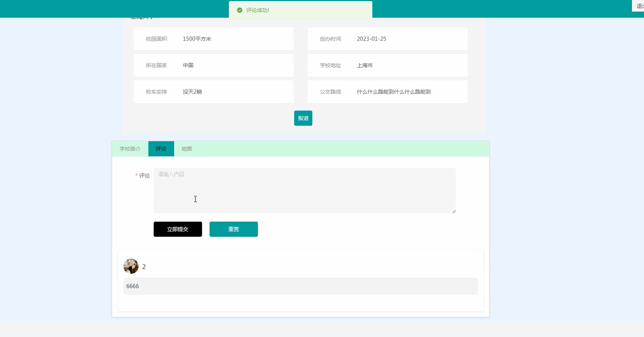
Task: Select the 评论 tab
Action: 161,149
